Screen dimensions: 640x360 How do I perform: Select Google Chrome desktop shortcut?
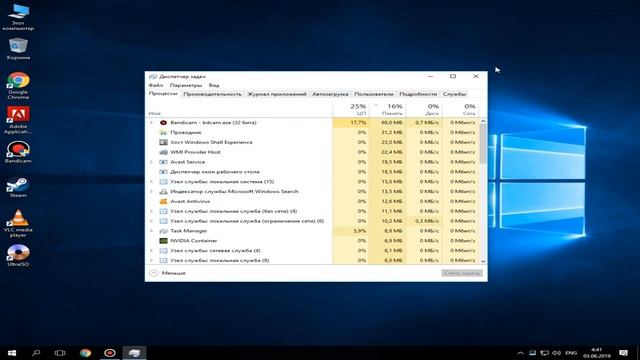point(18,86)
